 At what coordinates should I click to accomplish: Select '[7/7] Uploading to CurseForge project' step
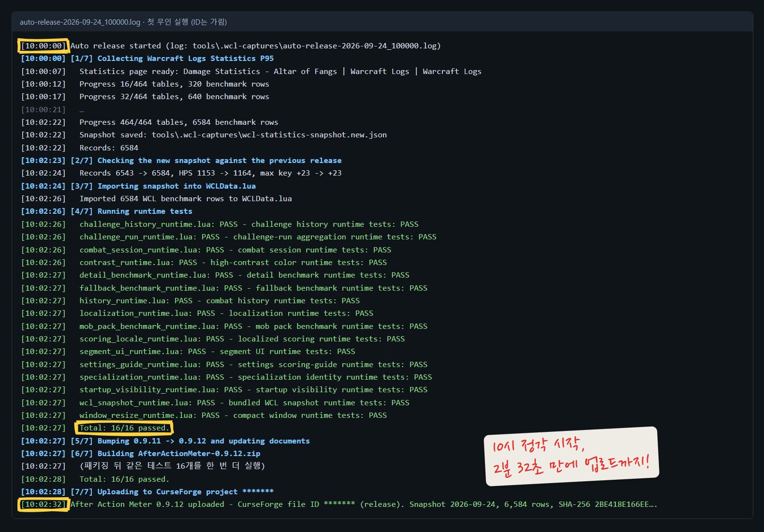pyautogui.click(x=147, y=492)
